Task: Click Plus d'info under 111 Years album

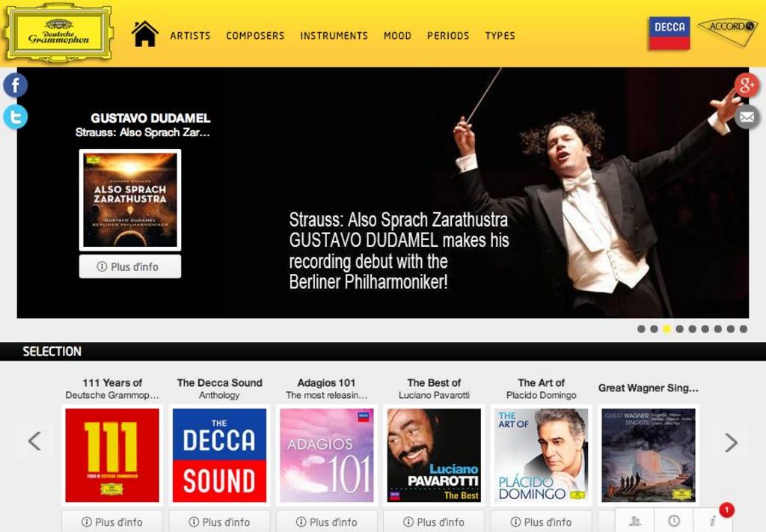Action: (112, 522)
